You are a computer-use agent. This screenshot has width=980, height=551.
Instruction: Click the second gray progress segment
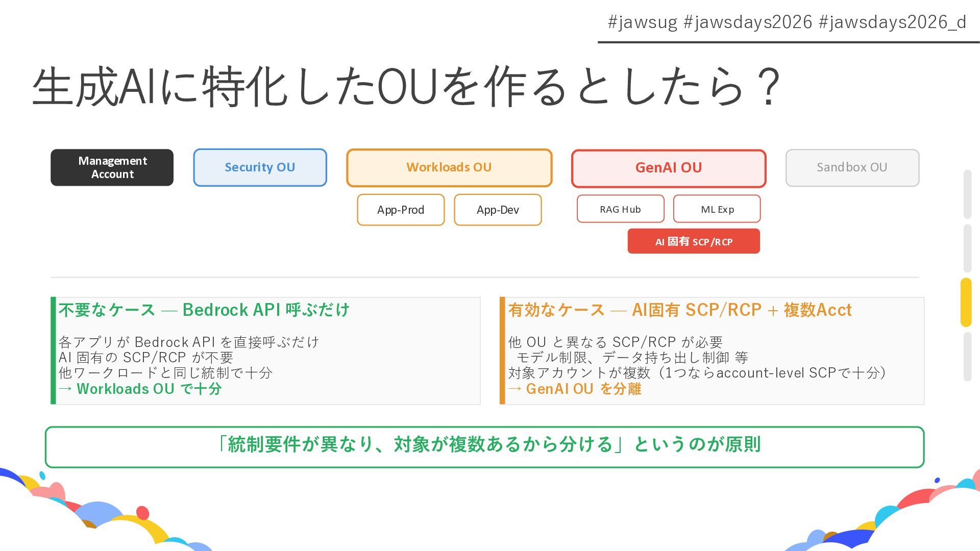(967, 248)
